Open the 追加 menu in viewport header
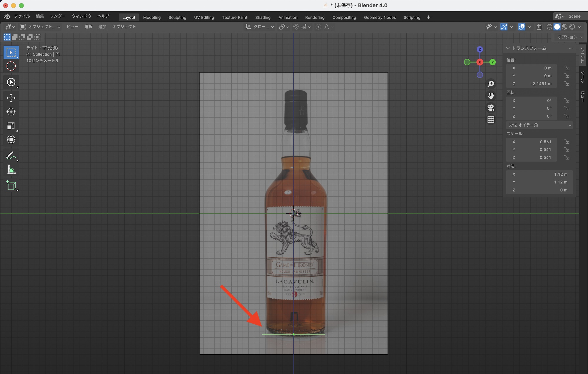Image resolution: width=588 pixels, height=374 pixels. 102,27
